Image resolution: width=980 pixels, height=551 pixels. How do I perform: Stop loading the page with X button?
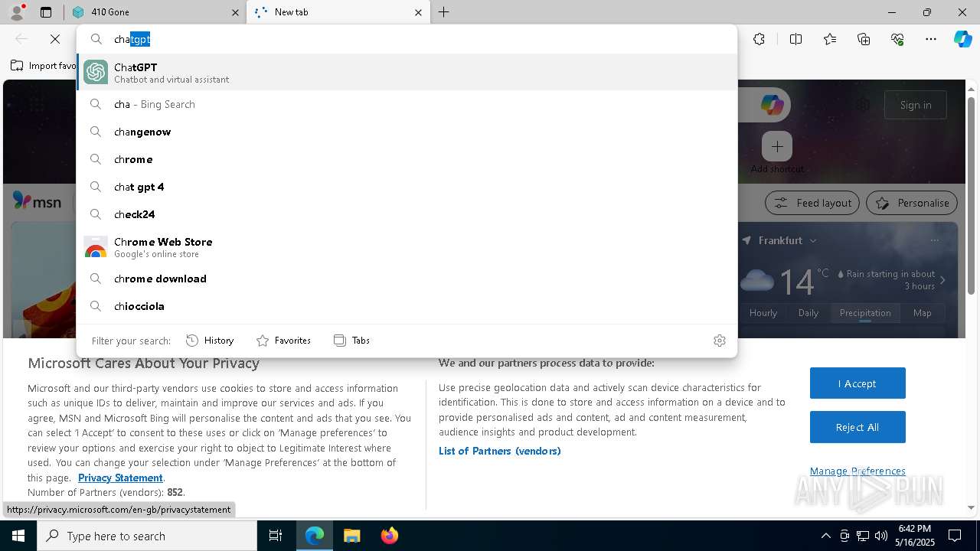click(55, 39)
